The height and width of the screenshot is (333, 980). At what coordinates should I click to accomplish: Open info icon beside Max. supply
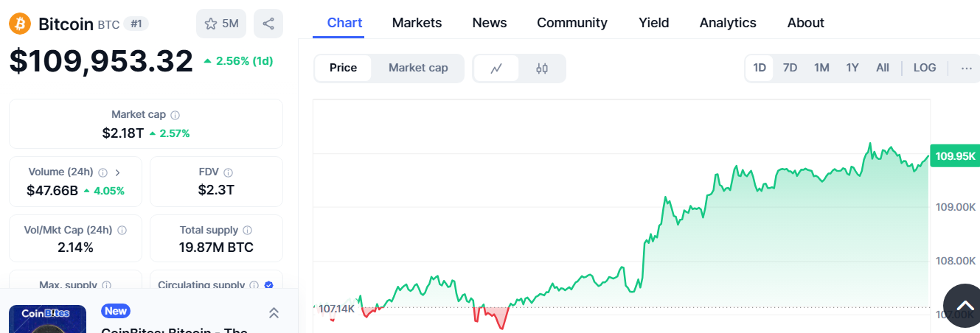pos(106,285)
